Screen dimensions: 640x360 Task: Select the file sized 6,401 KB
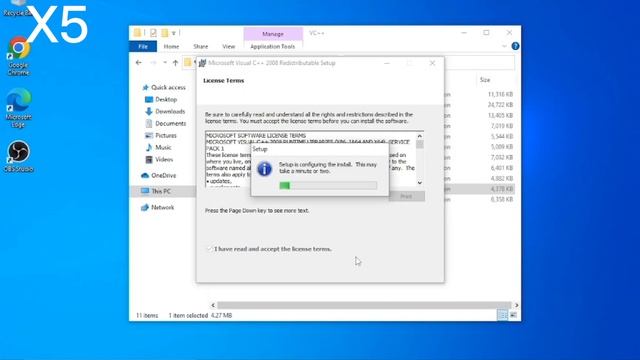point(502,168)
